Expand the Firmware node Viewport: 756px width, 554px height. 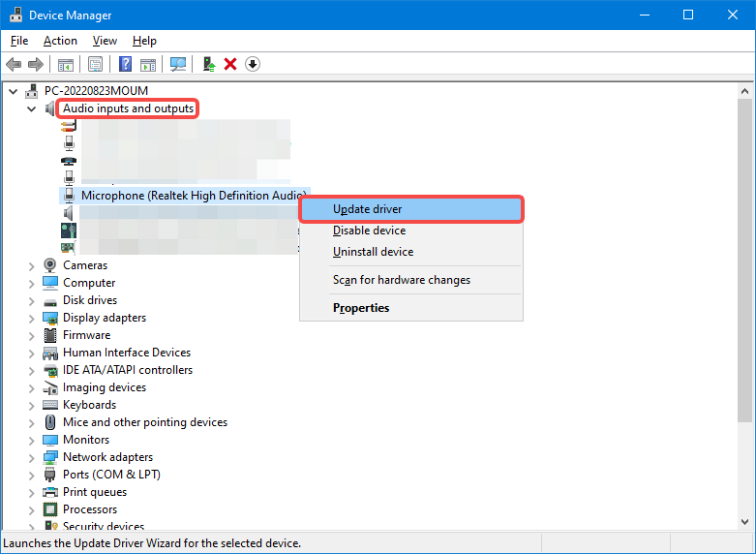[31, 336]
